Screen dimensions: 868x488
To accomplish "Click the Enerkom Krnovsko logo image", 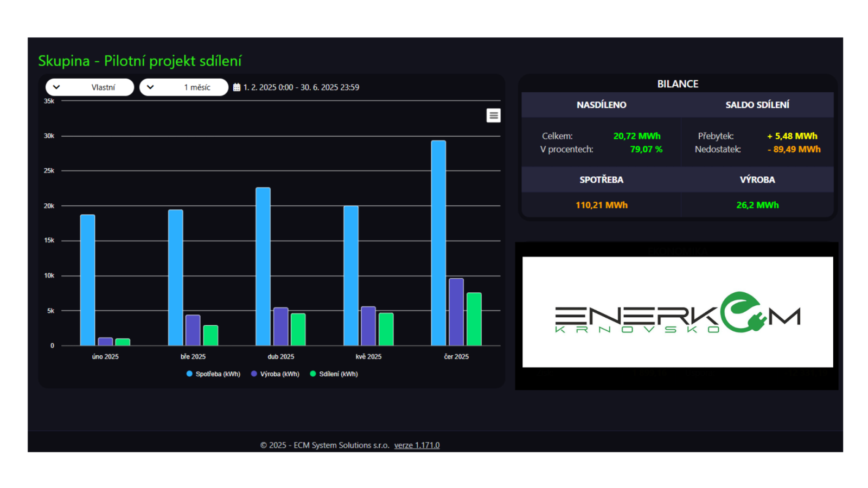I will (677, 312).
